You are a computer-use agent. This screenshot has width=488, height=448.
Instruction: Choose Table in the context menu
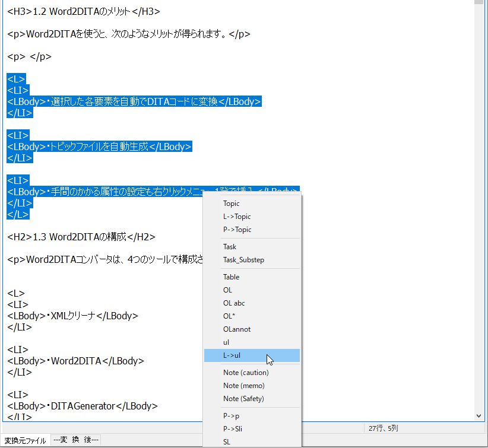[252, 277]
